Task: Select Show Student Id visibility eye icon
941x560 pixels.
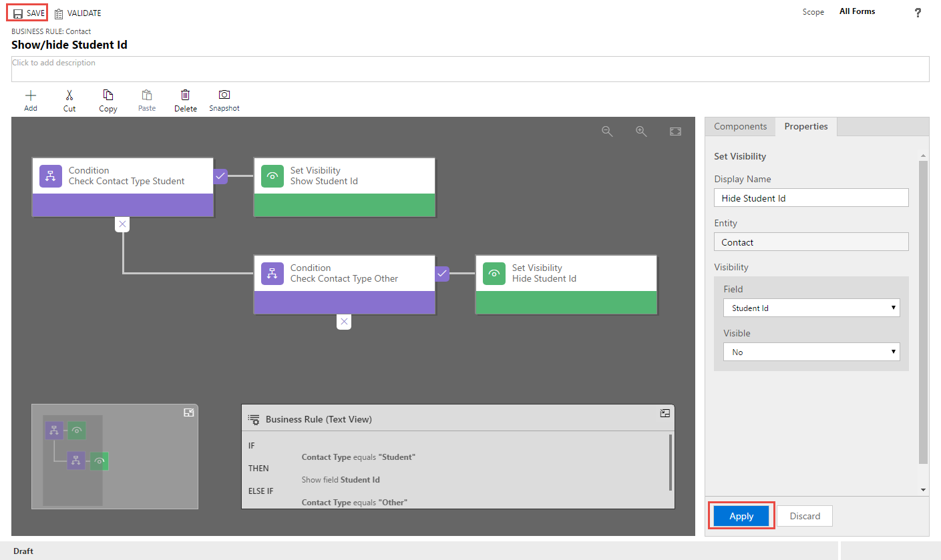Action: [272, 176]
